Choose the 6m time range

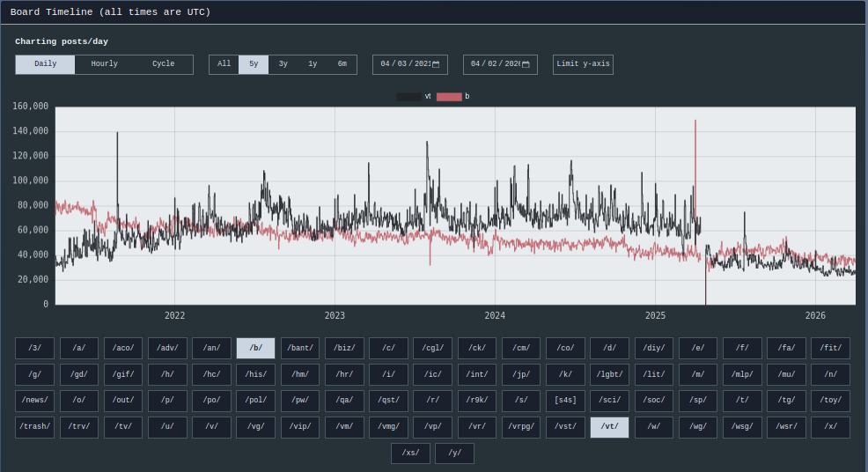coord(342,64)
